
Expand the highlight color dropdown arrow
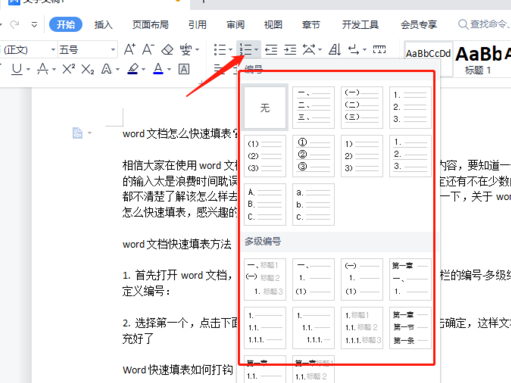tap(143, 69)
